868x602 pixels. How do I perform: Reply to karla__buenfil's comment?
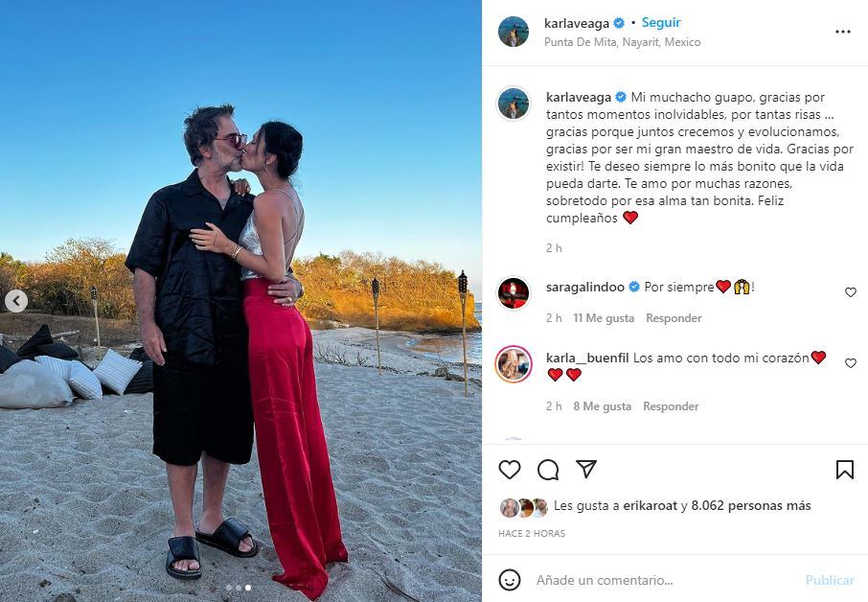click(671, 405)
